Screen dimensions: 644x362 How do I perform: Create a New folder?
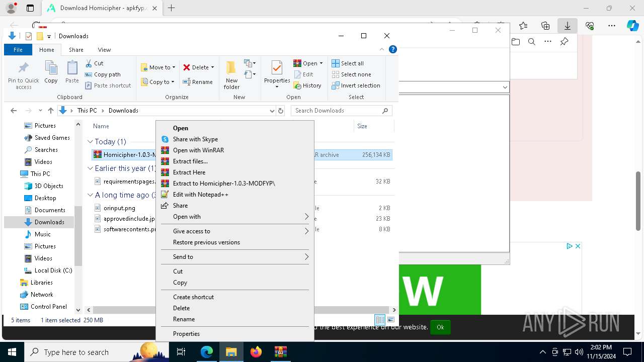click(231, 75)
